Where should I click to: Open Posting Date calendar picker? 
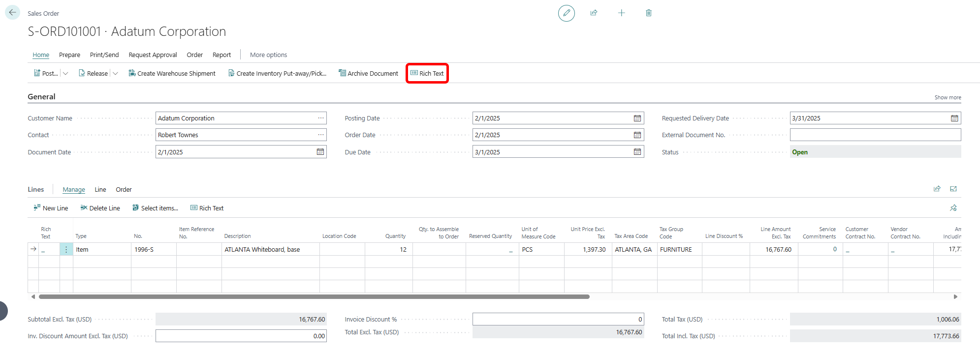coord(637,118)
